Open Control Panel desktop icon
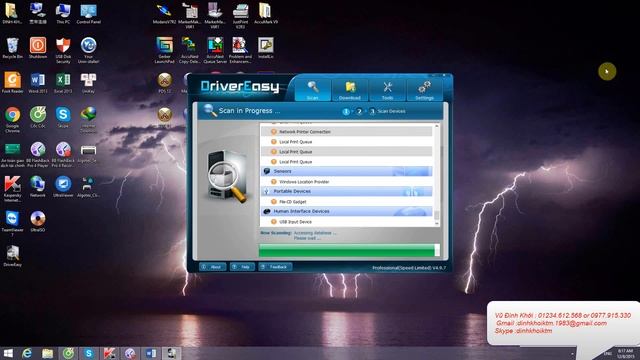 click(x=89, y=13)
